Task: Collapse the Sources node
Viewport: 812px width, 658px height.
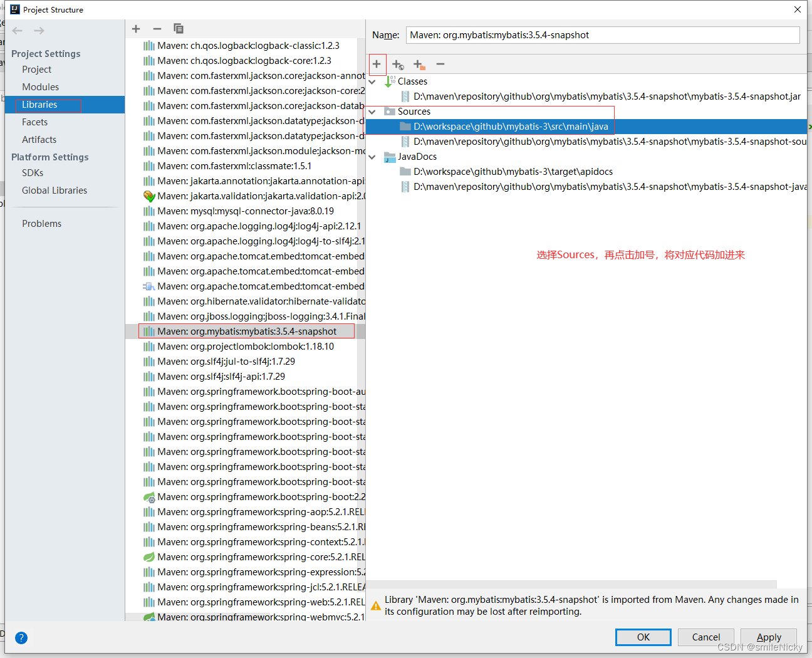Action: pyautogui.click(x=373, y=112)
